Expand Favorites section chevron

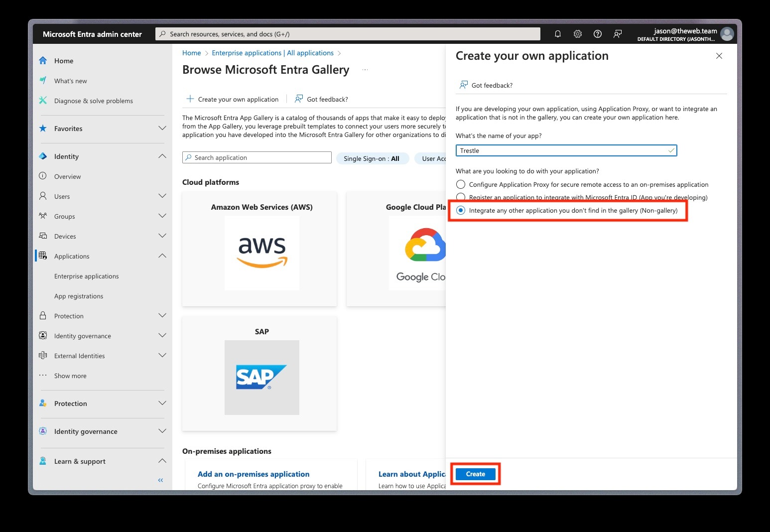coord(162,128)
